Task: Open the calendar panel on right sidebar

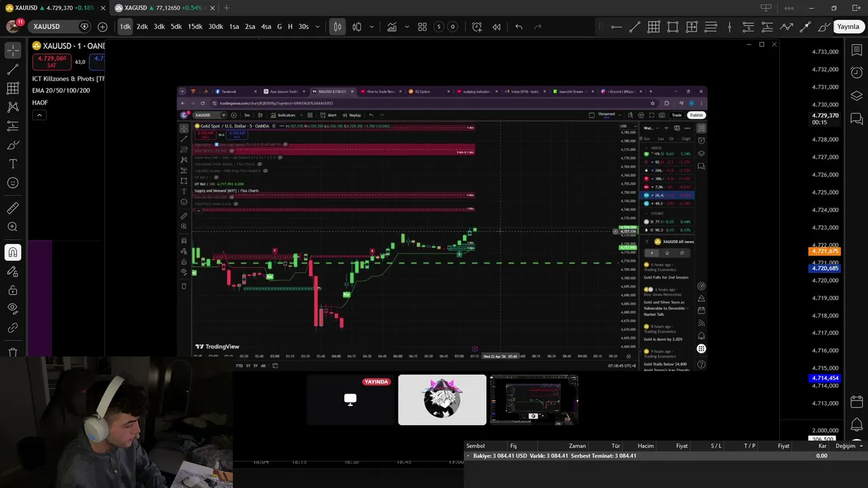Action: (x=856, y=401)
